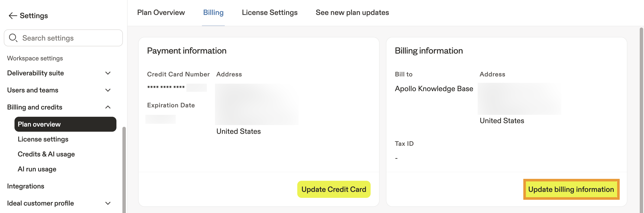644x213 pixels.
Task: Select the Billing tab
Action: (x=213, y=13)
